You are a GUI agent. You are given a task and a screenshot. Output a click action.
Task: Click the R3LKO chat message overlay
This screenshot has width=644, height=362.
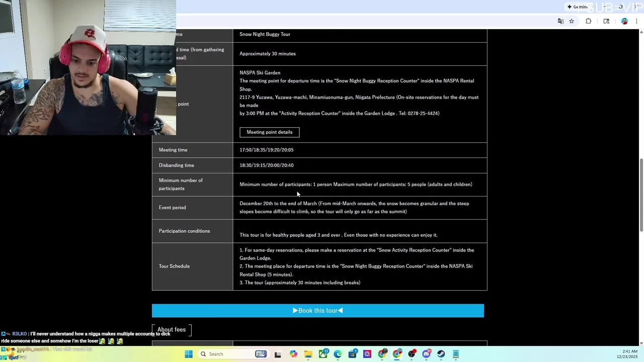coord(86,337)
